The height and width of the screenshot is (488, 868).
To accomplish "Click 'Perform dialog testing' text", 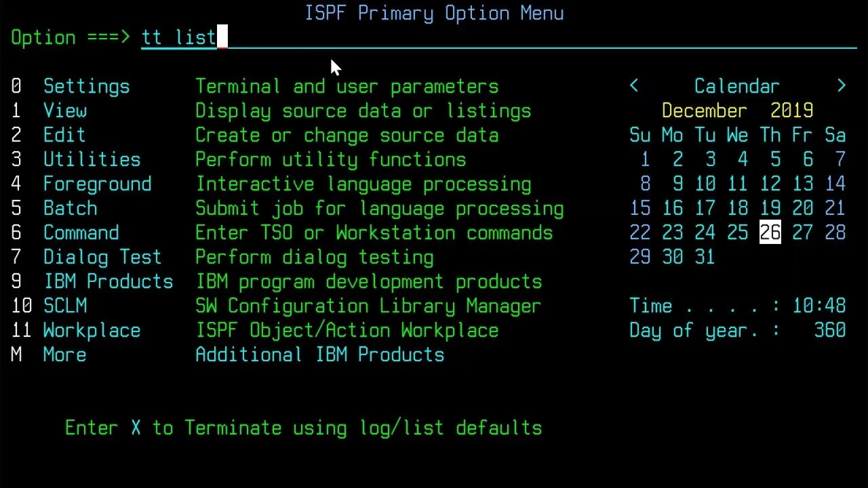I will 314,257.
